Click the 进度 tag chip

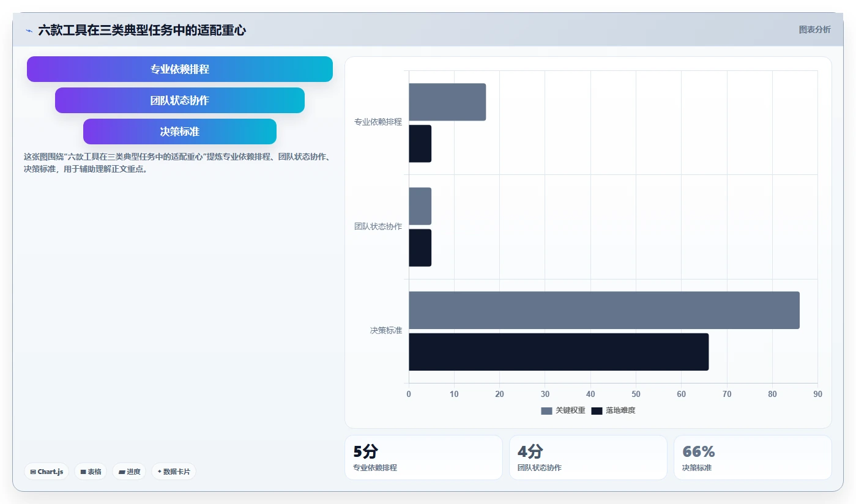pos(129,472)
